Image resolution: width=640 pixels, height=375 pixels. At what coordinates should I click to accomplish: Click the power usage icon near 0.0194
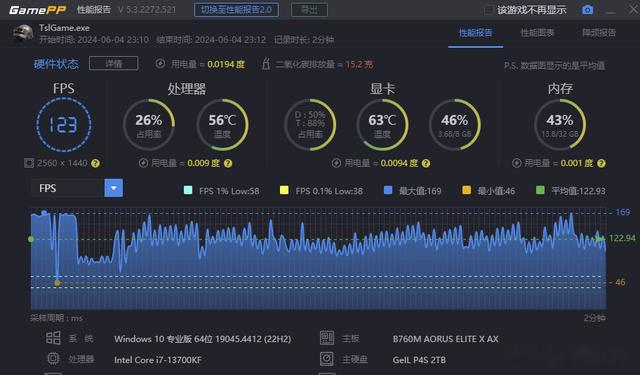point(160,64)
